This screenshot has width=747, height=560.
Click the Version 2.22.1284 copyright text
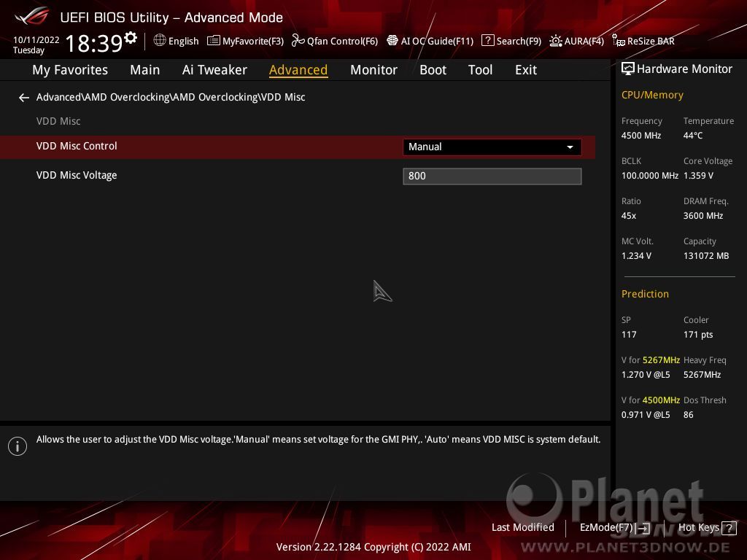373,547
